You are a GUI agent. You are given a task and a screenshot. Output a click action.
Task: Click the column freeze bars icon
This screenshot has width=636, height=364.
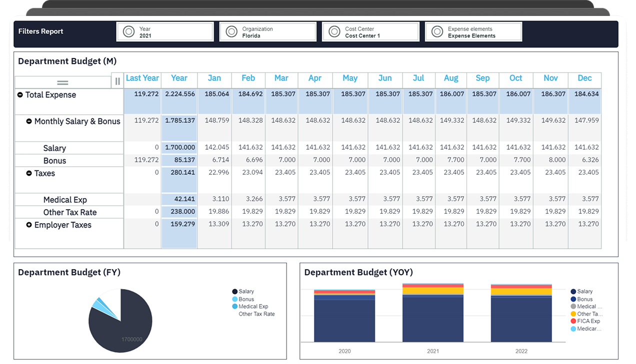pos(117,81)
